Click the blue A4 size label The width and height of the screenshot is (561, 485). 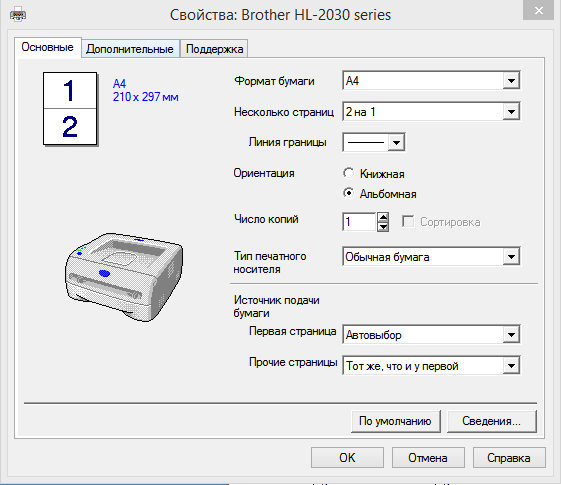[x=119, y=84]
